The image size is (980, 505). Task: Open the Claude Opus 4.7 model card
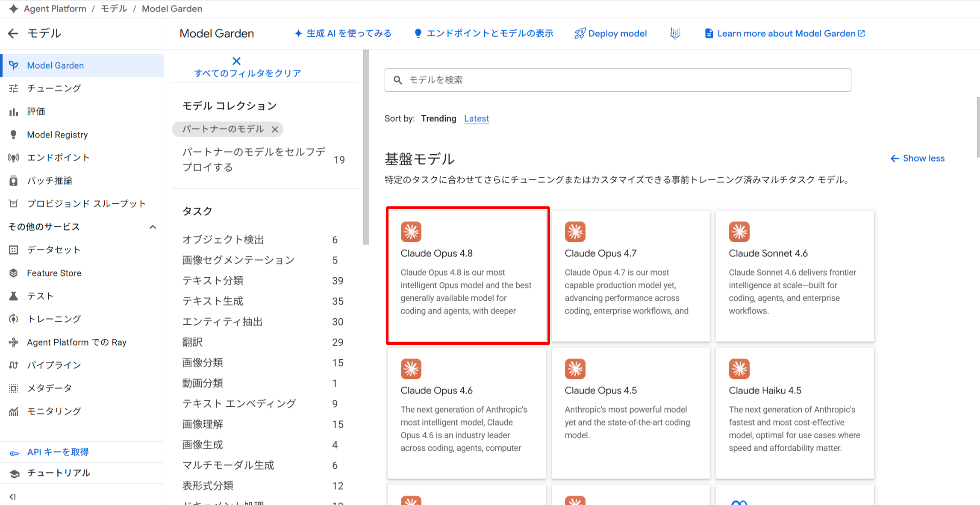point(631,276)
